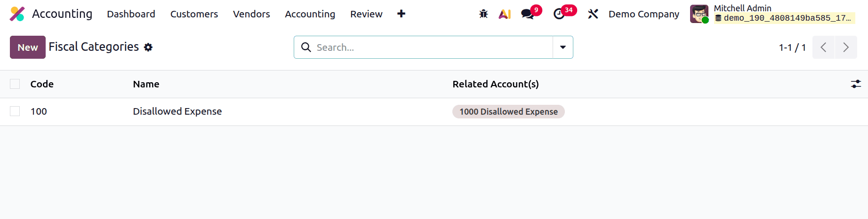Click Mitchell Admin avatar picture
The width and height of the screenshot is (868, 219).
coord(699,14)
